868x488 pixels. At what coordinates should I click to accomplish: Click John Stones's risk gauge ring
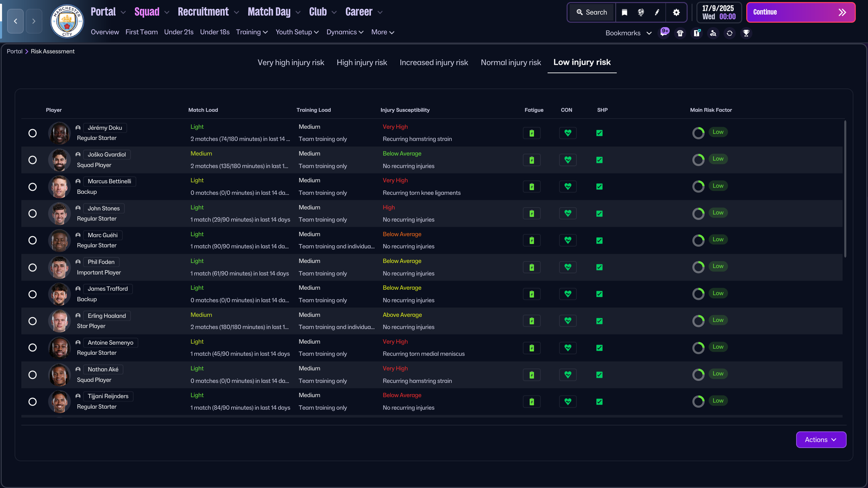point(698,213)
